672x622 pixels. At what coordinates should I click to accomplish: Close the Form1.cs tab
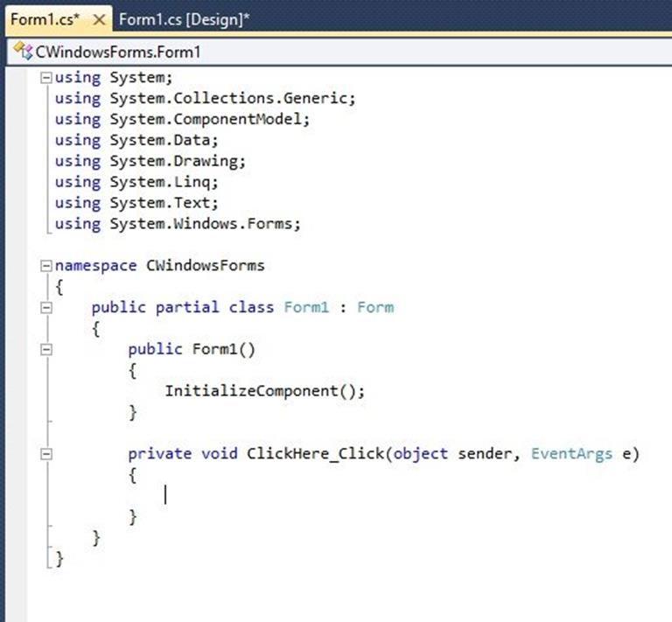[x=100, y=18]
